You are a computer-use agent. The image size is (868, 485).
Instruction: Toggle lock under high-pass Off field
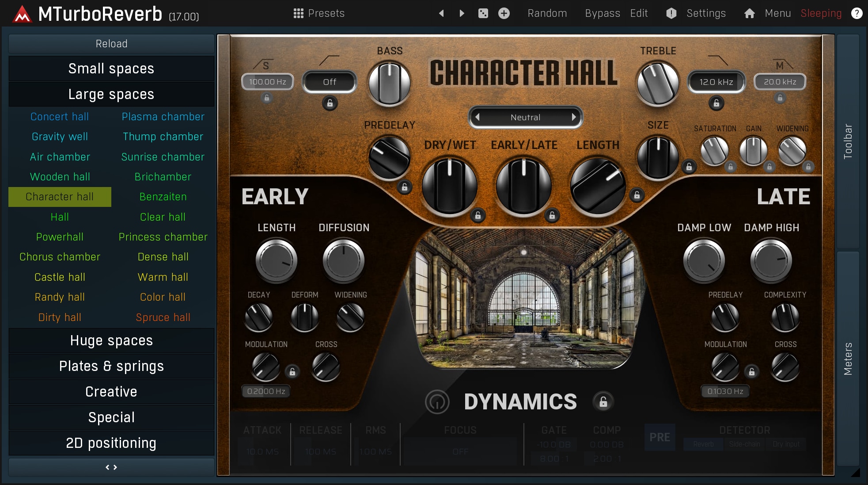pos(330,103)
